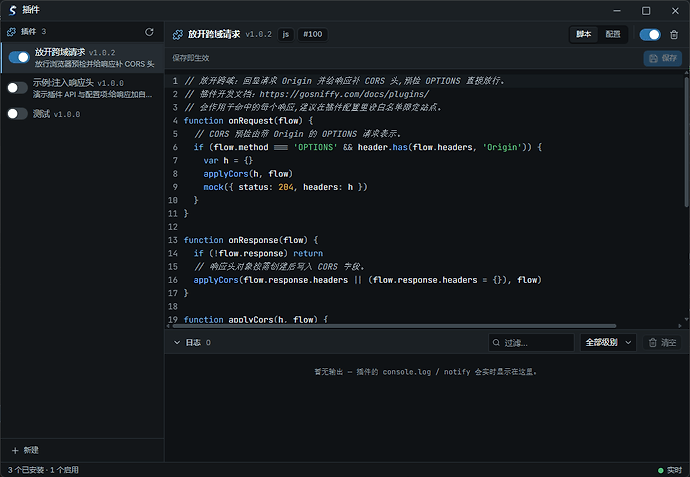Click the 放开跨域请求 title in editor header
Viewport: 690px width, 477px height.
click(214, 34)
